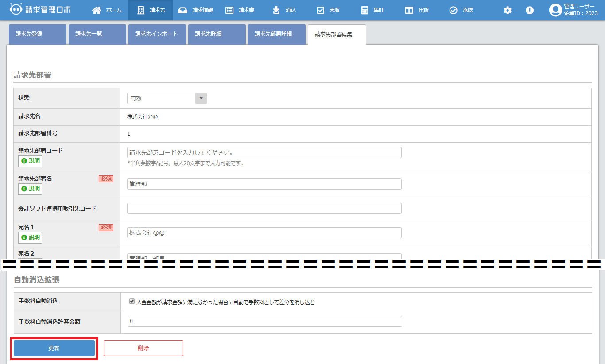Viewport: 605px width, 364px height.
Task: Click the alert exclamation icon in header
Action: pyautogui.click(x=530, y=10)
